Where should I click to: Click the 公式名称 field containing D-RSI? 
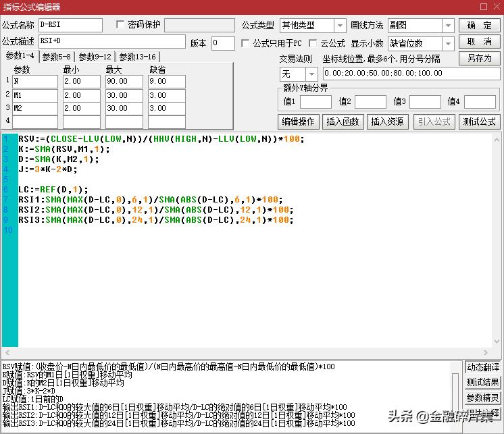(x=70, y=25)
